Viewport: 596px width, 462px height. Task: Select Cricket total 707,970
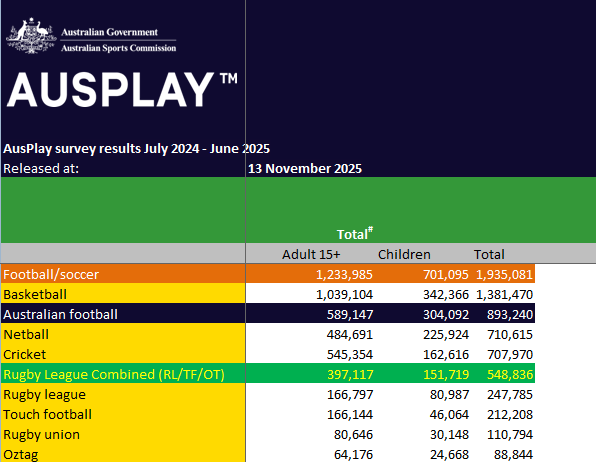tap(510, 354)
